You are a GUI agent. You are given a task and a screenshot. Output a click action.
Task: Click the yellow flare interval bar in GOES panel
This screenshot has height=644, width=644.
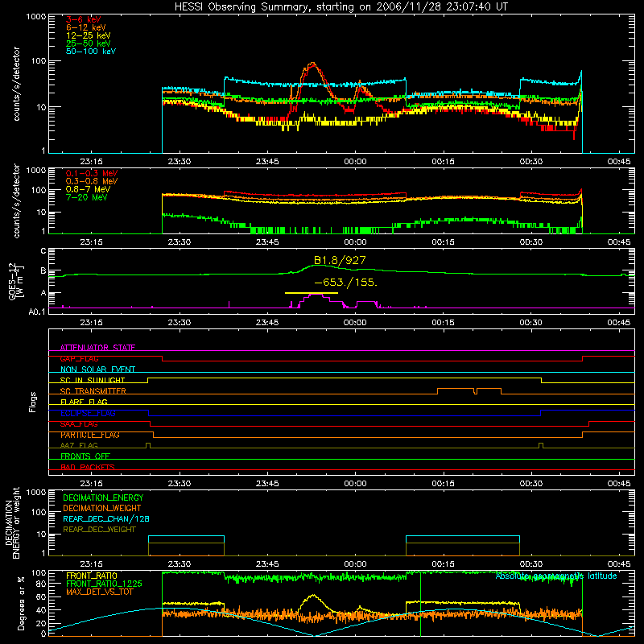coord(312,293)
